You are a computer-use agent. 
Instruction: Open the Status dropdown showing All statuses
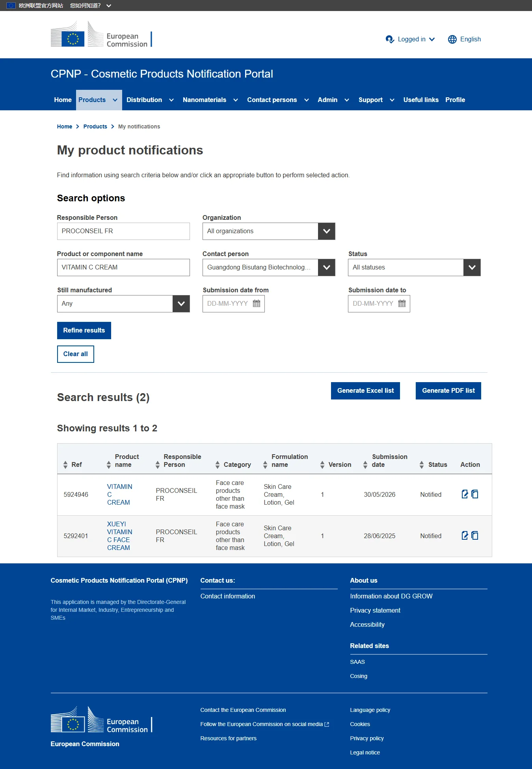pos(414,267)
